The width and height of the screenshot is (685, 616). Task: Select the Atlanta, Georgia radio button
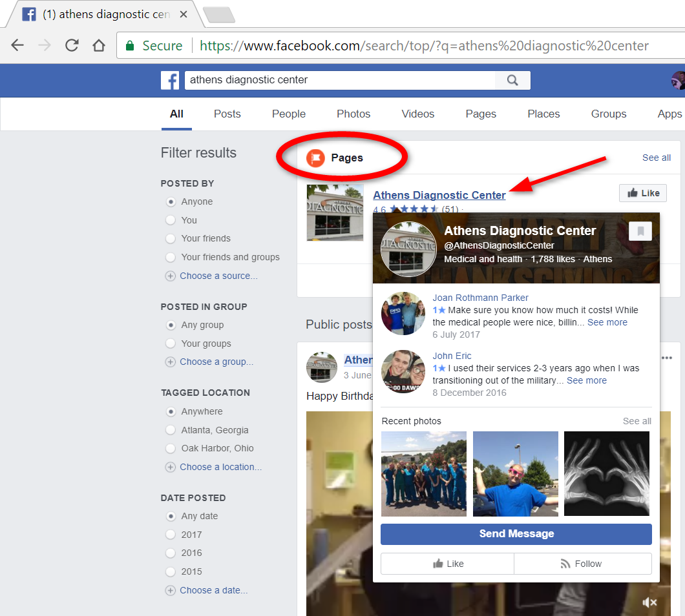171,431
